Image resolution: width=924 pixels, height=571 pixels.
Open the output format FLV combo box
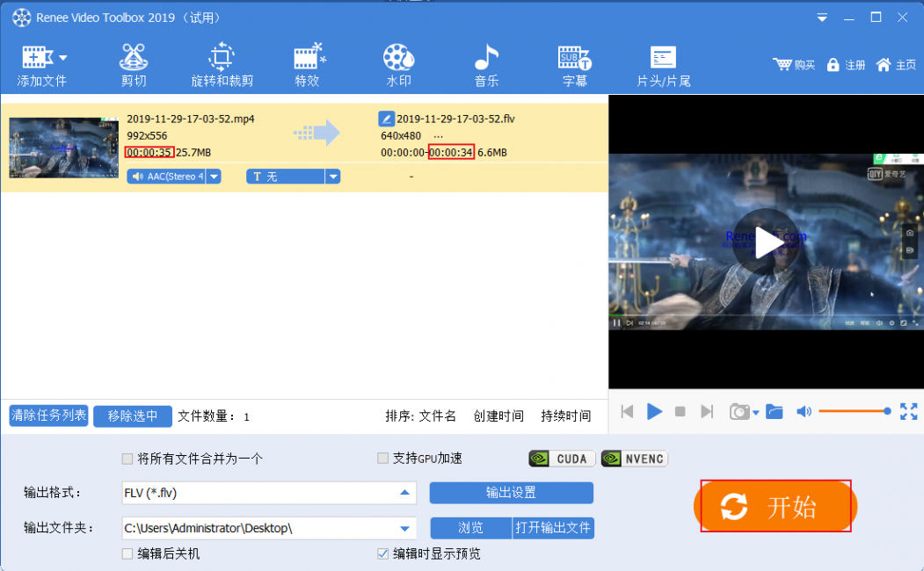269,493
